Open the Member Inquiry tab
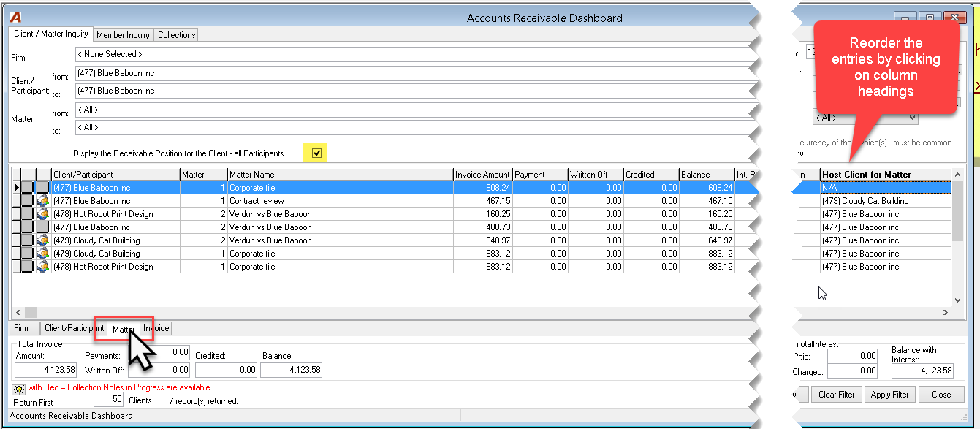The width and height of the screenshot is (980, 429). (123, 35)
